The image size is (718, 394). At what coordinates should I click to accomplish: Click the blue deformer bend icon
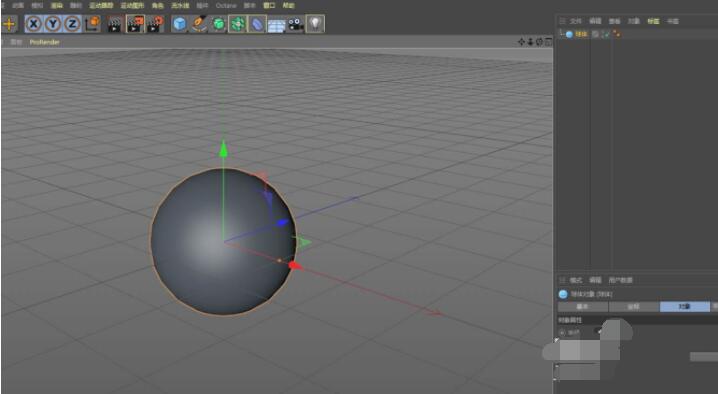coord(257,24)
